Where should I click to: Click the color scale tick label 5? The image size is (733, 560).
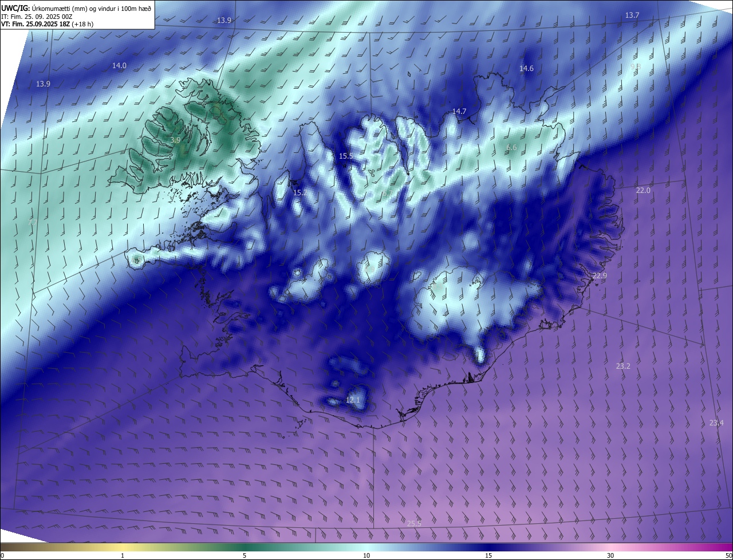click(x=245, y=555)
